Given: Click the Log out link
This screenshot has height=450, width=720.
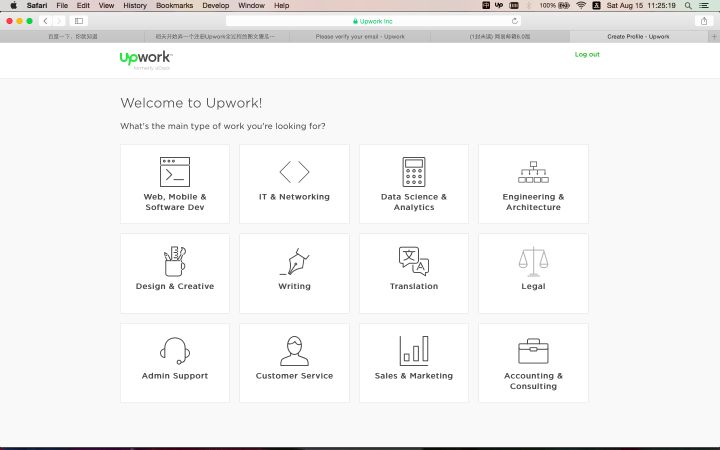Looking at the screenshot, I should tap(587, 55).
